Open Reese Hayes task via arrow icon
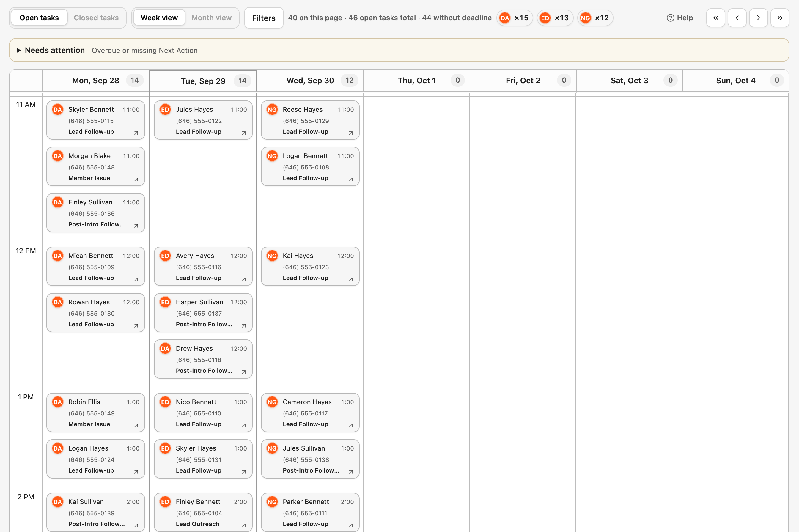The image size is (799, 532). tap(351, 133)
